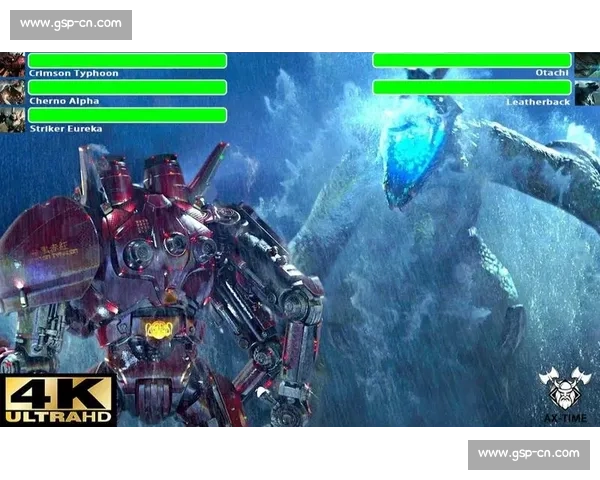Click the glowing orange emblem on the robot's chest
Screen dimensions: 600x480
(158, 329)
